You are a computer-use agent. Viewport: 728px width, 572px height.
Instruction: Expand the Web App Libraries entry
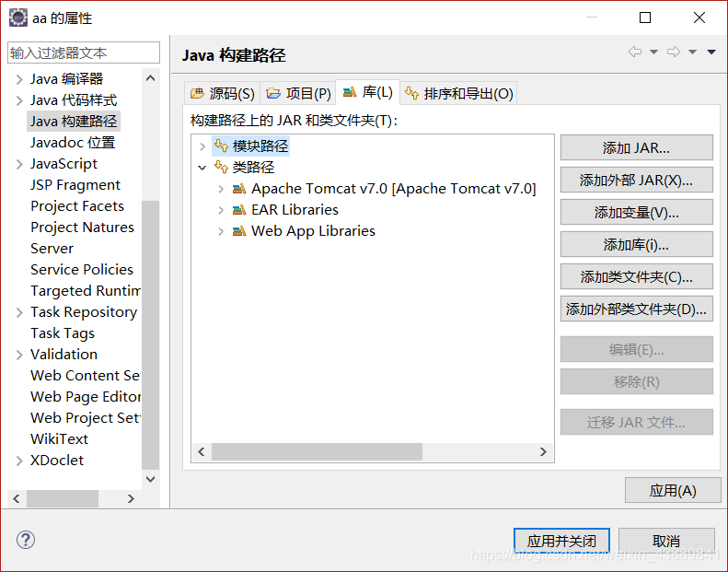pyautogui.click(x=221, y=231)
